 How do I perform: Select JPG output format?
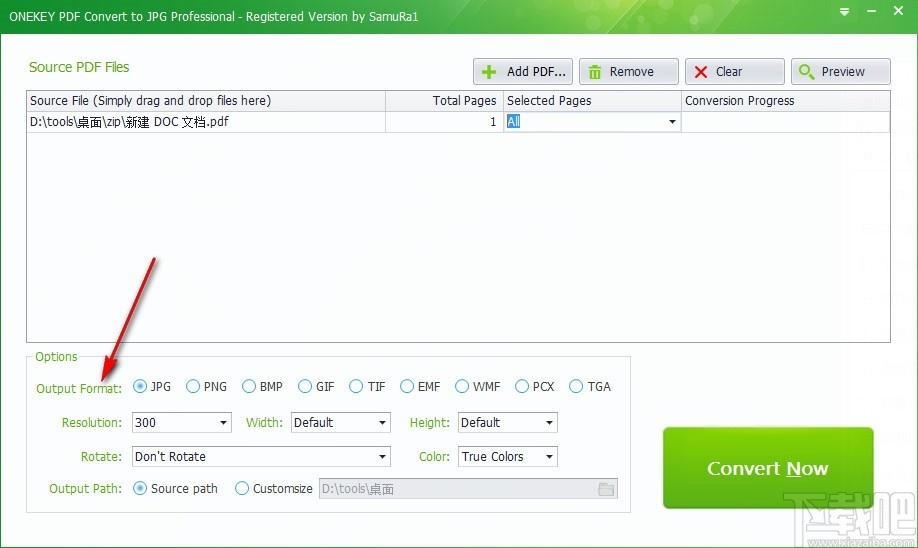pyautogui.click(x=152, y=386)
